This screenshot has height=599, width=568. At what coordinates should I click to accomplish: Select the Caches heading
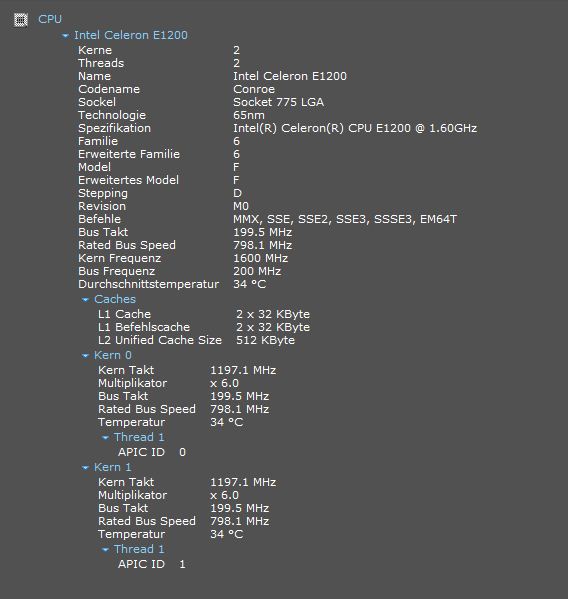(x=115, y=299)
